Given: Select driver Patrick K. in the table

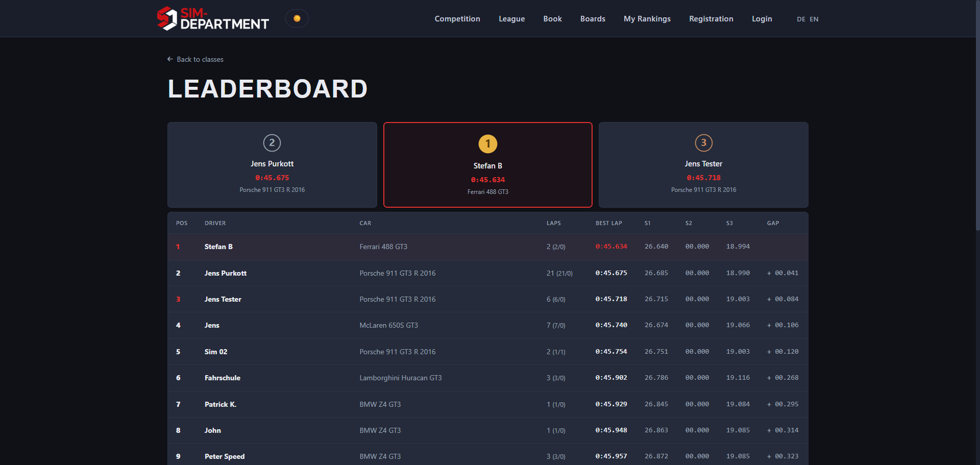Looking at the screenshot, I should pyautogui.click(x=220, y=404).
